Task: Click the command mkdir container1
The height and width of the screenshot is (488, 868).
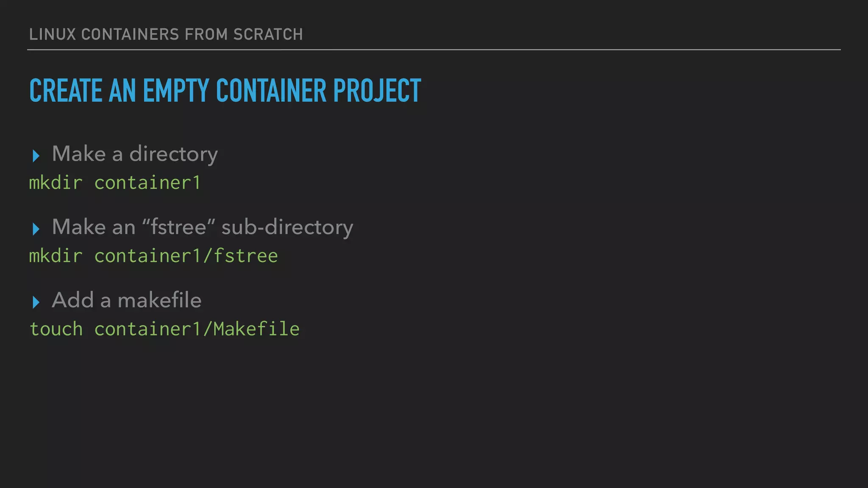Action: pos(114,183)
